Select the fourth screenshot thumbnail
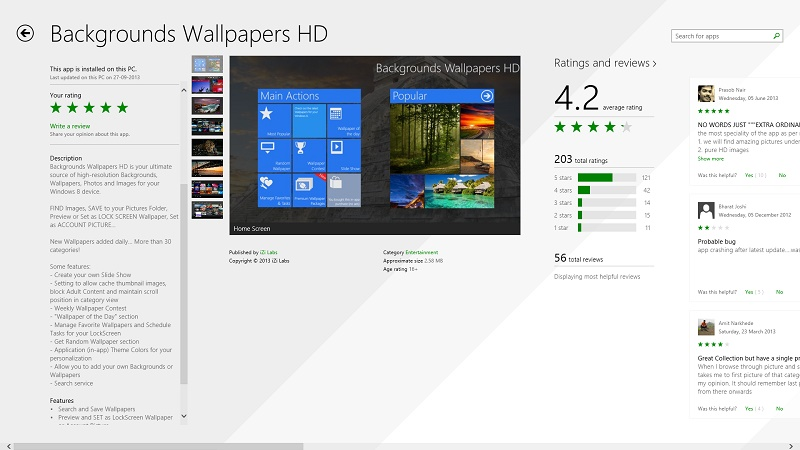 [x=207, y=127]
